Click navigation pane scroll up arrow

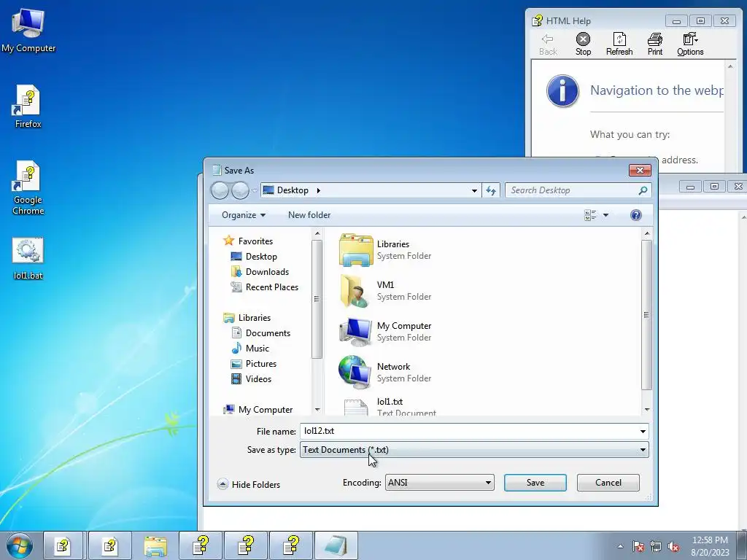tap(317, 233)
